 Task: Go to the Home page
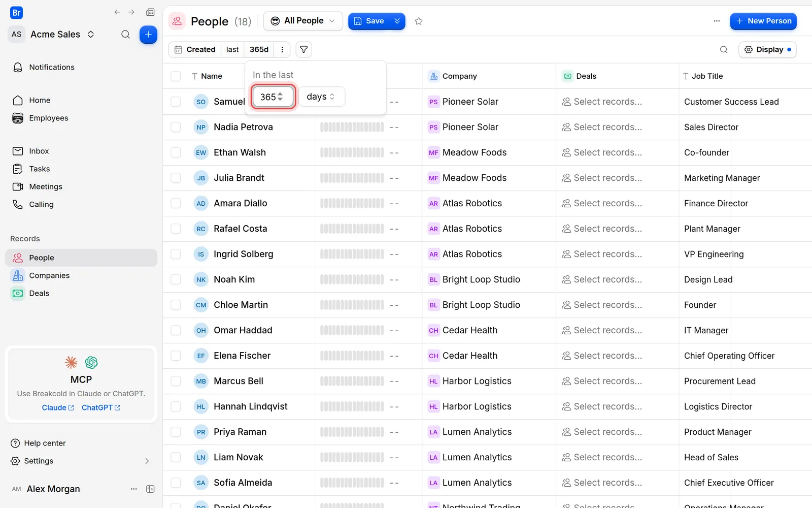[81, 100]
